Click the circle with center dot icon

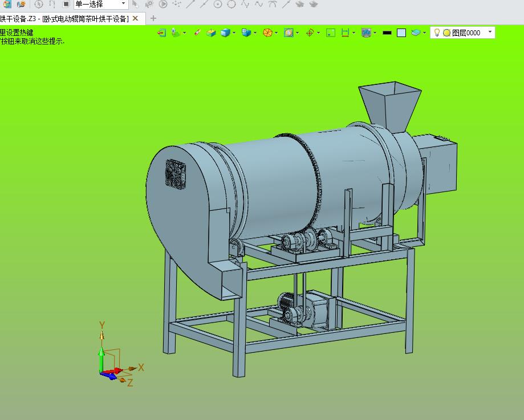tap(218, 4)
